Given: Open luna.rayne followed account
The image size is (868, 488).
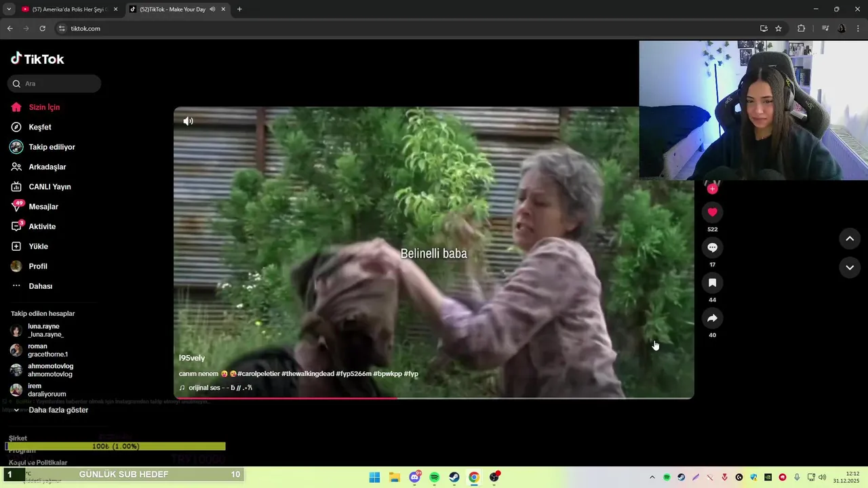Looking at the screenshot, I should coord(45,330).
